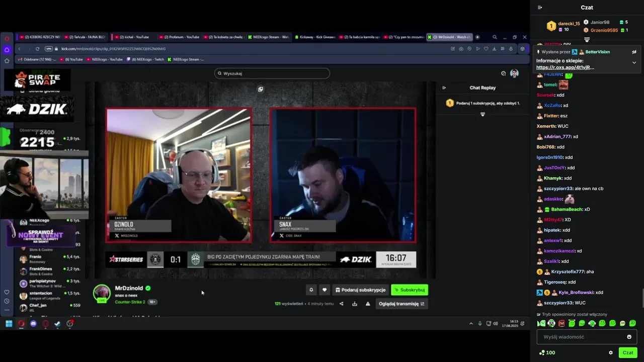This screenshot has height=362, width=644.
Task: Share the clip via the share icon
Action: (x=341, y=304)
